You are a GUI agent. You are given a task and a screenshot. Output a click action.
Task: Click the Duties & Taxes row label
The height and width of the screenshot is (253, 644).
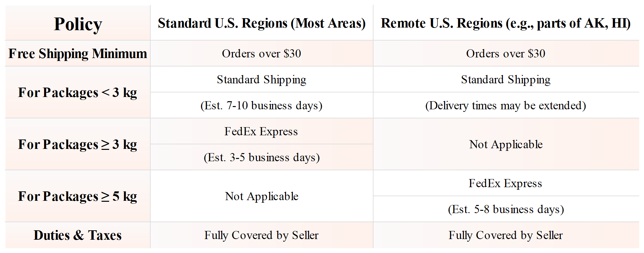[x=78, y=235]
